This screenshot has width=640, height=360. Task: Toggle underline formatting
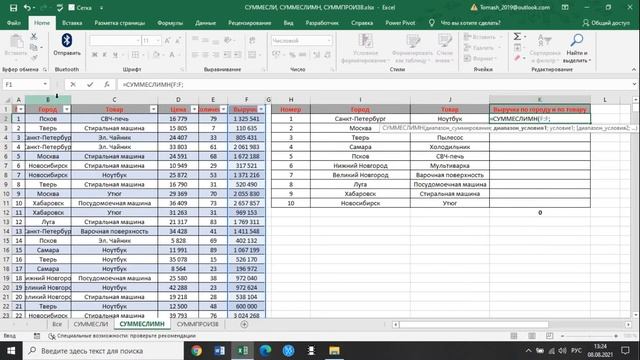tap(116, 54)
